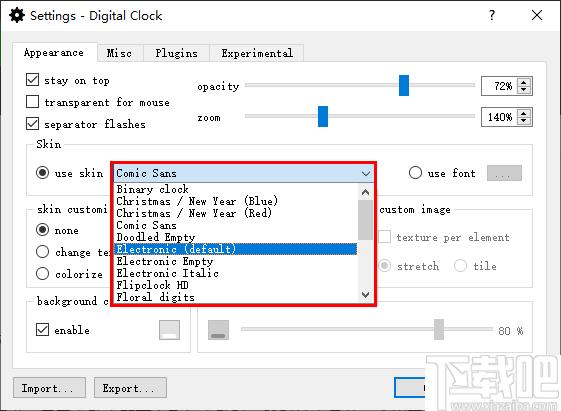This screenshot has width=561, height=411.
Task: Select the use font radio button
Action: point(415,173)
